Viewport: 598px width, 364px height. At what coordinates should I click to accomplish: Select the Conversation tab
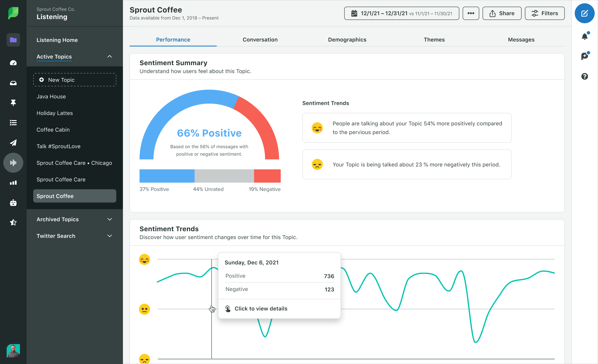[260, 39]
